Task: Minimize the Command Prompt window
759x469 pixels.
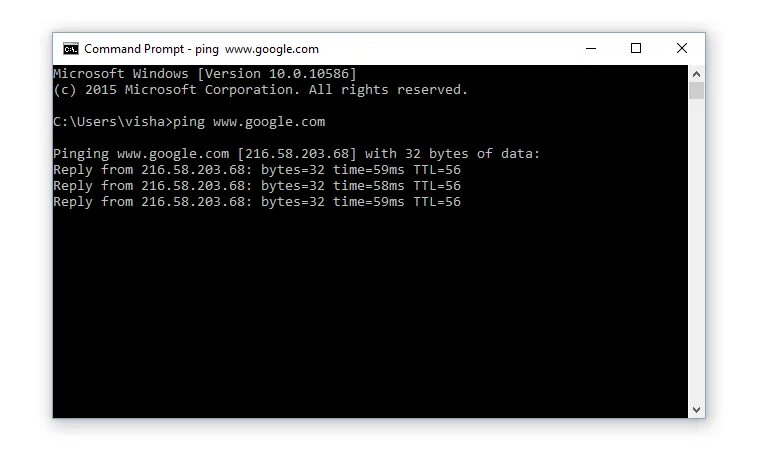Action: click(590, 48)
